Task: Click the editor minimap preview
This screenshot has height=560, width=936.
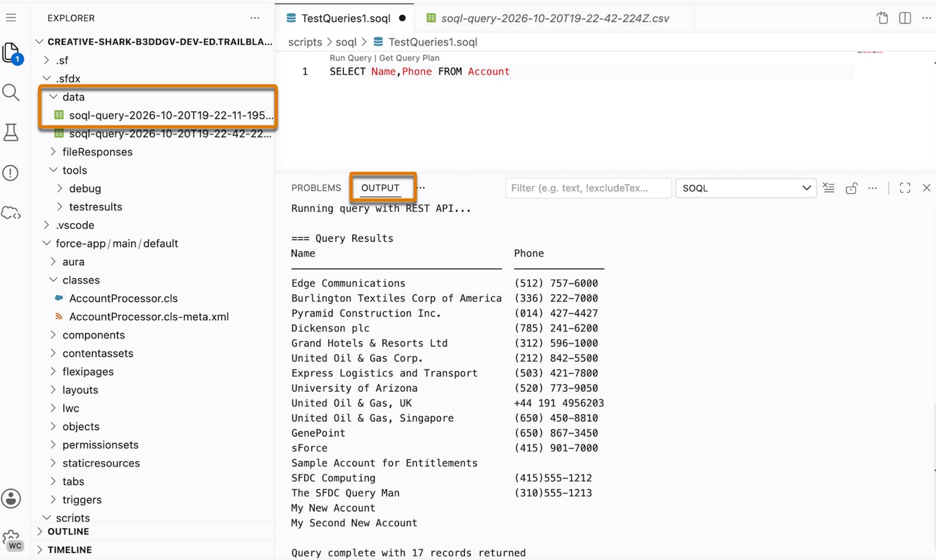Action: [870, 52]
